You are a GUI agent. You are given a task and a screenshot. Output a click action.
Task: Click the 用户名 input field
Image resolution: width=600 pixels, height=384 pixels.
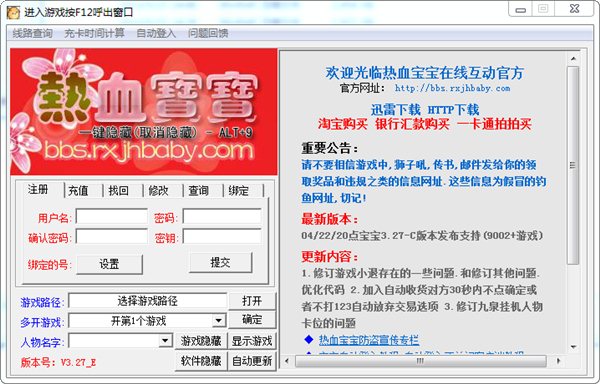pyautogui.click(x=112, y=216)
